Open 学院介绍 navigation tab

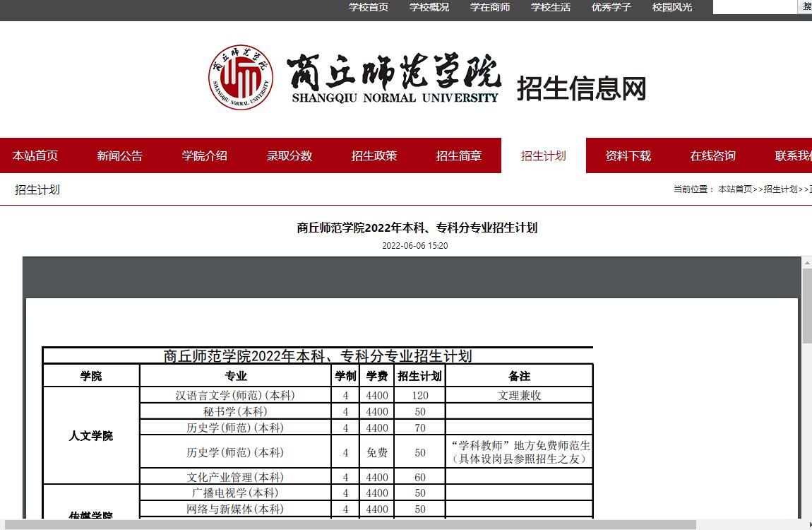point(205,155)
